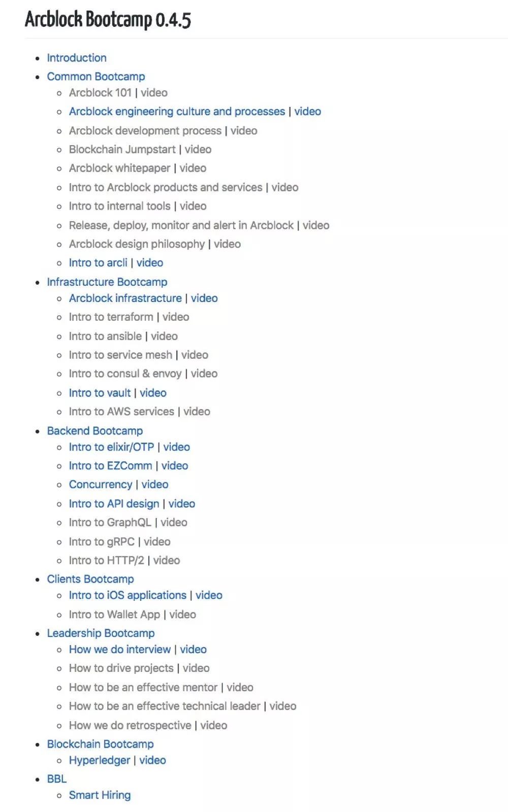This screenshot has height=812, width=508.
Task: Open the Intro to vault link
Action: coord(100,393)
